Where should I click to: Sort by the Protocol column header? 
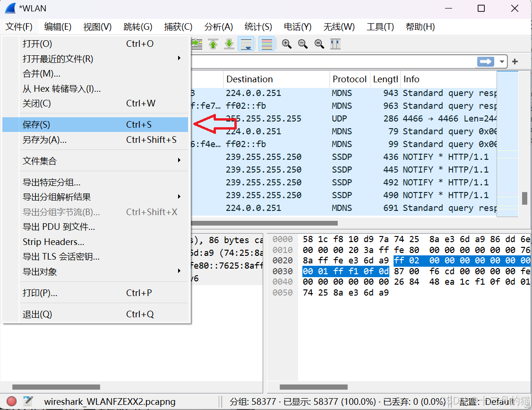click(x=350, y=79)
